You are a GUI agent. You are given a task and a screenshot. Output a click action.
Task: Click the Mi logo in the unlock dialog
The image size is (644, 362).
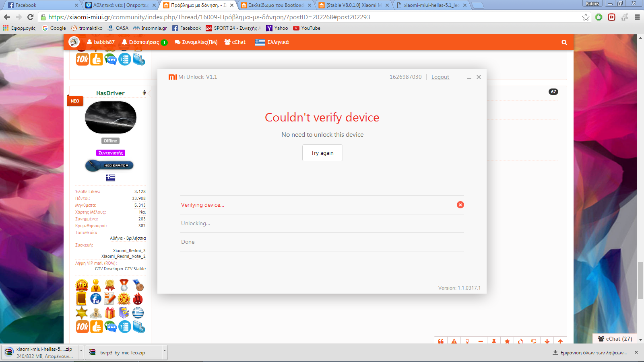click(173, 77)
